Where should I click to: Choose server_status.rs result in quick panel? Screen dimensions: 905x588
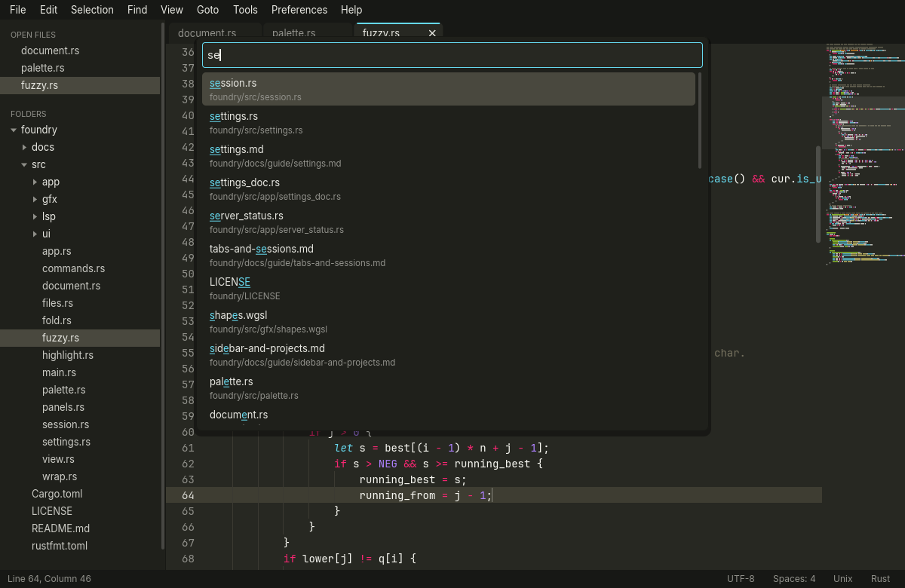[449, 222]
